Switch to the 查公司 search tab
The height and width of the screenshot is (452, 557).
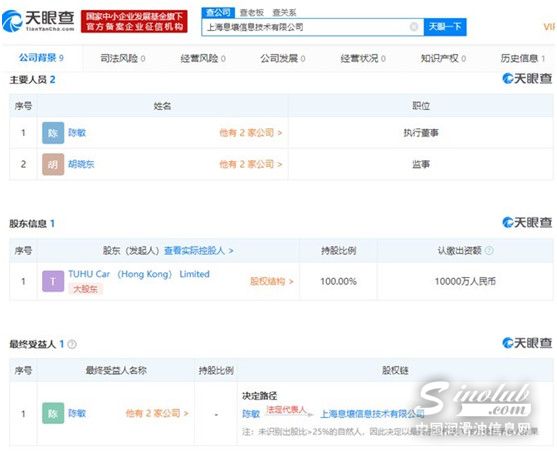pos(218,12)
